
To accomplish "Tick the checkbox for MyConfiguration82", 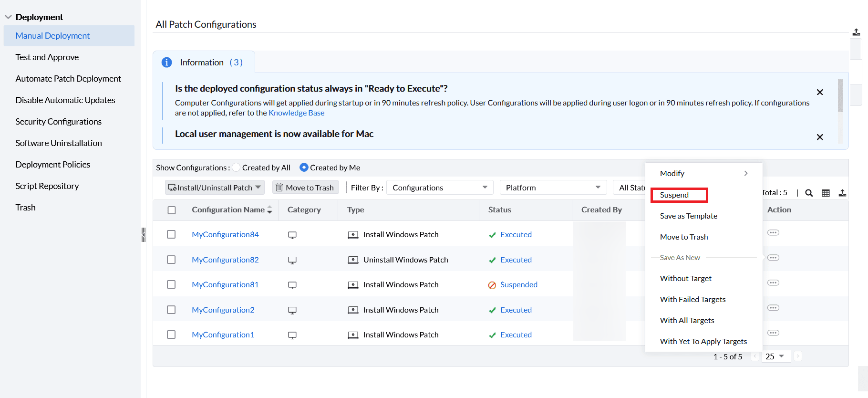I will (x=171, y=260).
